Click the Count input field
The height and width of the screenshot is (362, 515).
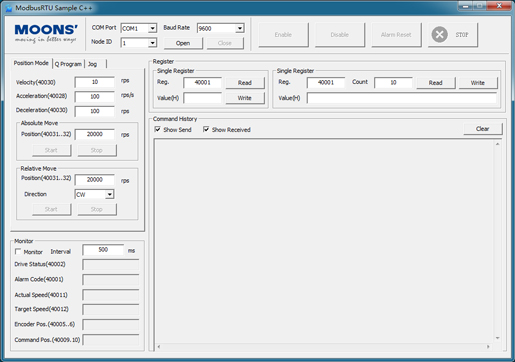coord(393,83)
